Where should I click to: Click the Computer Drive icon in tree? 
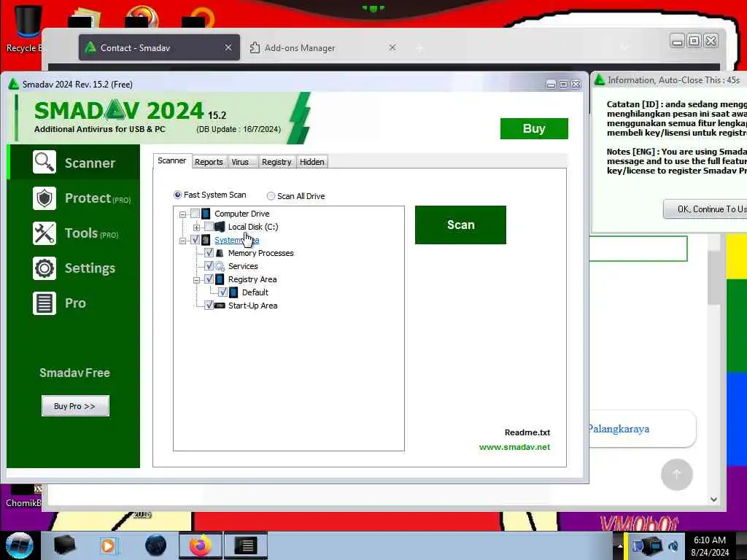coord(206,214)
